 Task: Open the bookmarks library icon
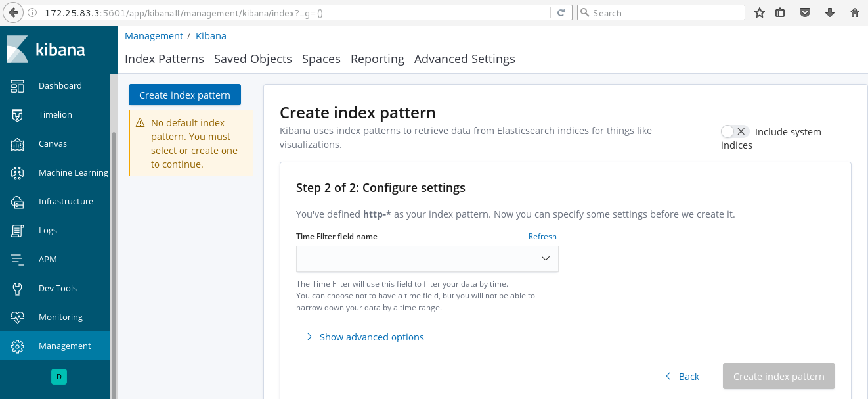click(780, 12)
